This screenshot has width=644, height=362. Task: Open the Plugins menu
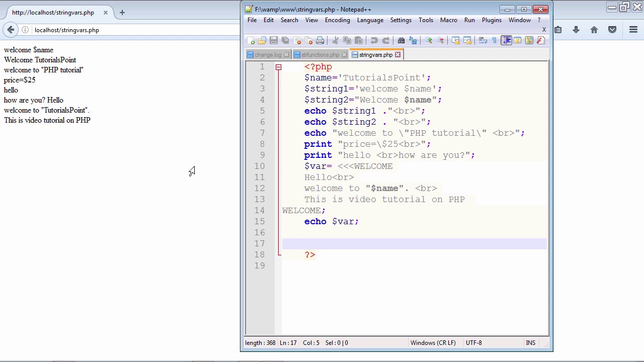(x=492, y=20)
